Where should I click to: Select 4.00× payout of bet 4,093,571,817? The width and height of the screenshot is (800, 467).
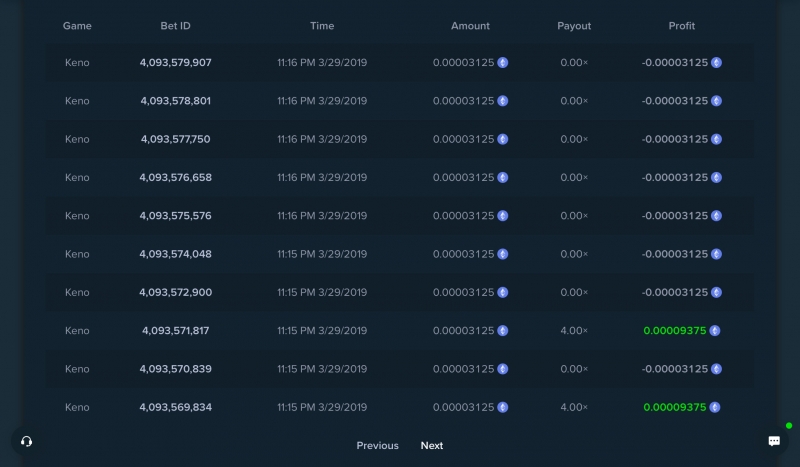click(x=574, y=330)
